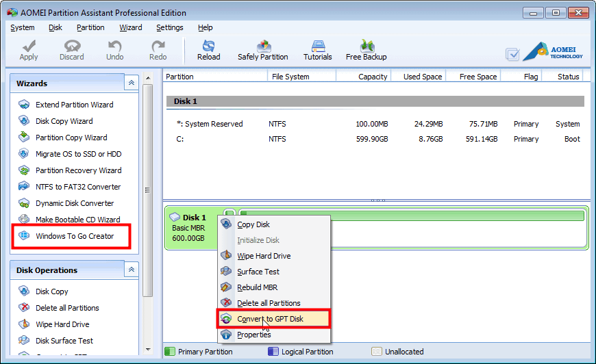Click the Copy Disk context menu icon
The height and width of the screenshot is (364, 596).
click(226, 224)
